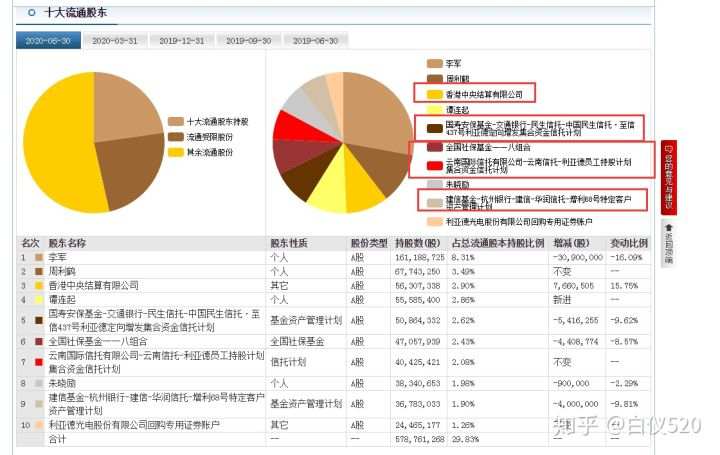Sort by the 持股数(股) column header

[x=417, y=243]
